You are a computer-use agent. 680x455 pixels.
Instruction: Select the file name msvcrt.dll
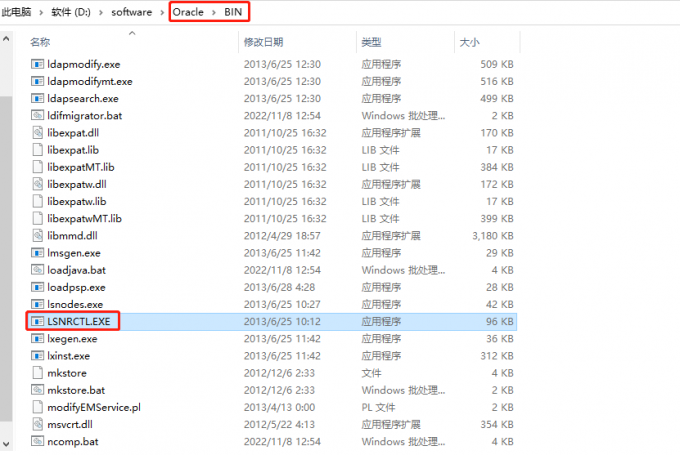(70, 424)
